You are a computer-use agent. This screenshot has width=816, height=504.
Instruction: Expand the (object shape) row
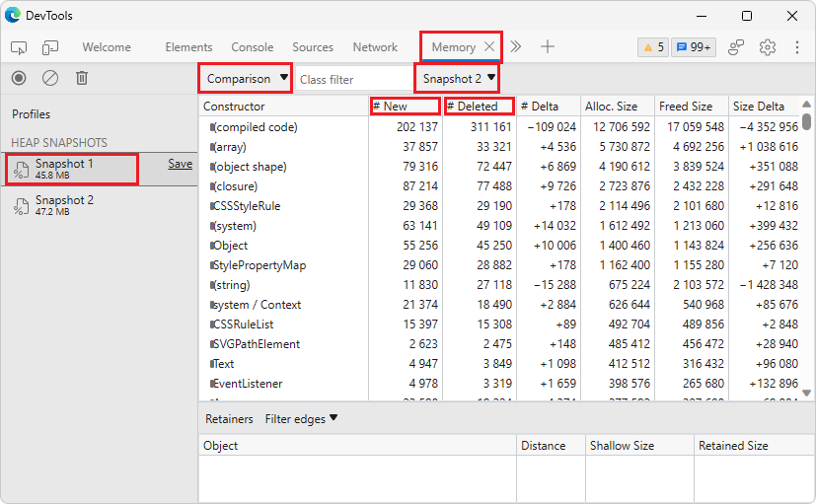point(212,167)
